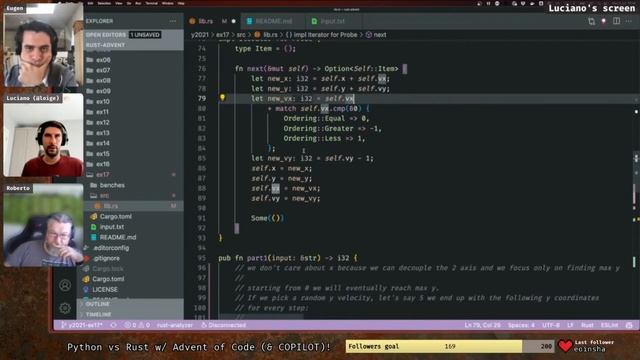Viewport: 640px width, 360px height.
Task: Click the compare changes icon in editor toolbar
Action: coord(591,21)
